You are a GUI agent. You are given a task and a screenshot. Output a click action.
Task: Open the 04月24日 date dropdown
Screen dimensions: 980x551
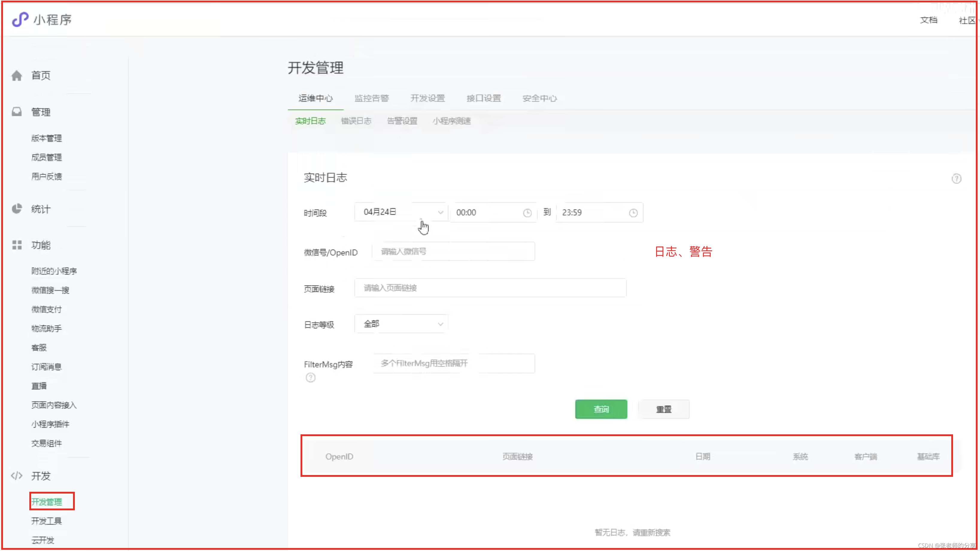coord(401,212)
